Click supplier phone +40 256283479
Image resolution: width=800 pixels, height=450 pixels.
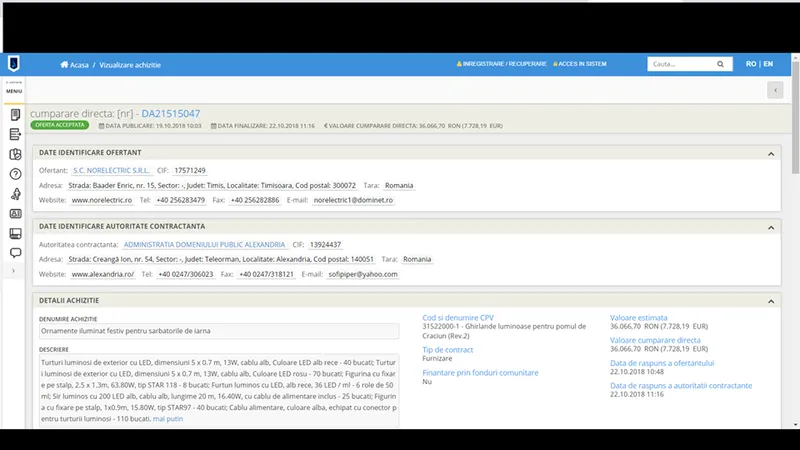tap(181, 200)
